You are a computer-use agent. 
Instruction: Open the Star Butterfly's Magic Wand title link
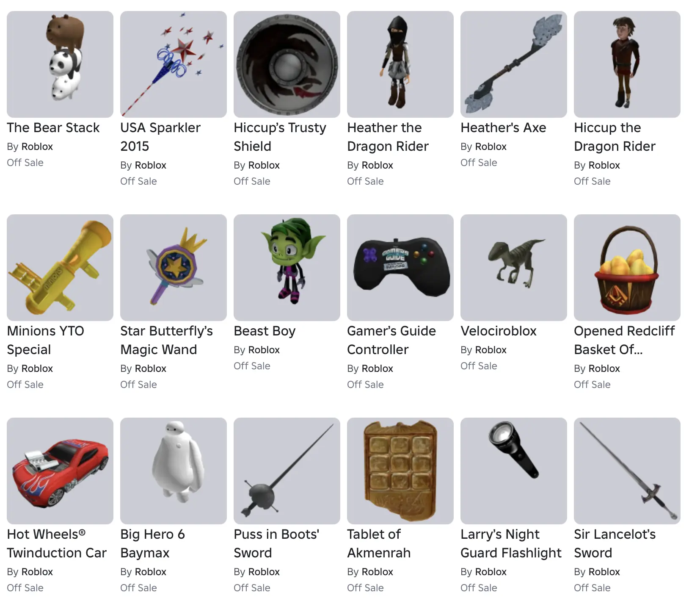tap(167, 340)
